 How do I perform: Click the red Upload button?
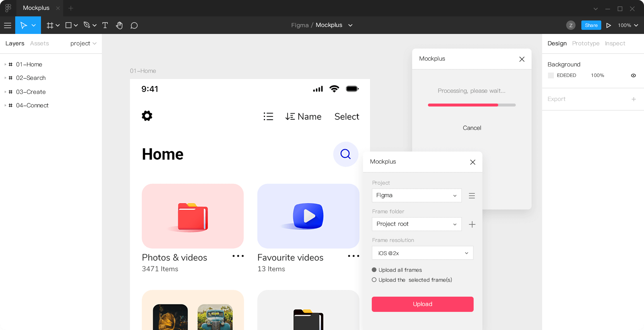(422, 304)
